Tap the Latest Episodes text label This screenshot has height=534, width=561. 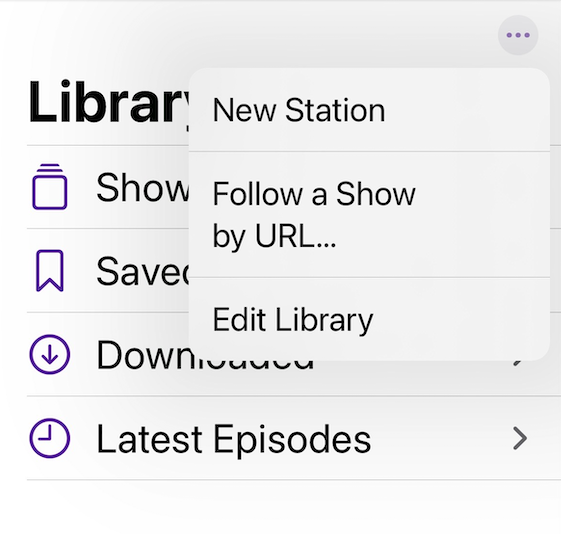[234, 439]
